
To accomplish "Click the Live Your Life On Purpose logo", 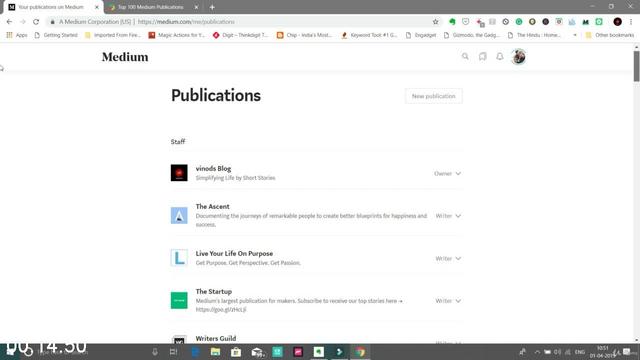I will click(179, 258).
